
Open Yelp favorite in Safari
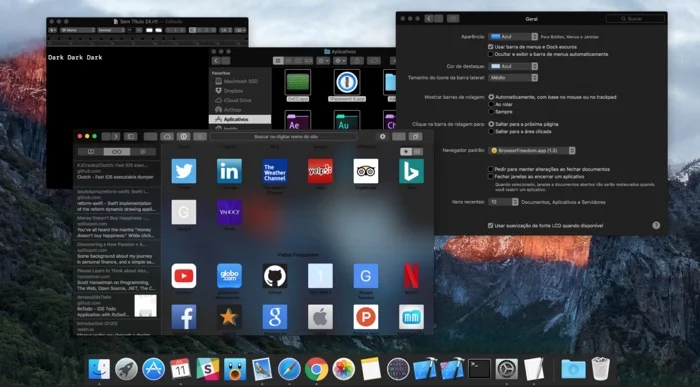coord(320,171)
